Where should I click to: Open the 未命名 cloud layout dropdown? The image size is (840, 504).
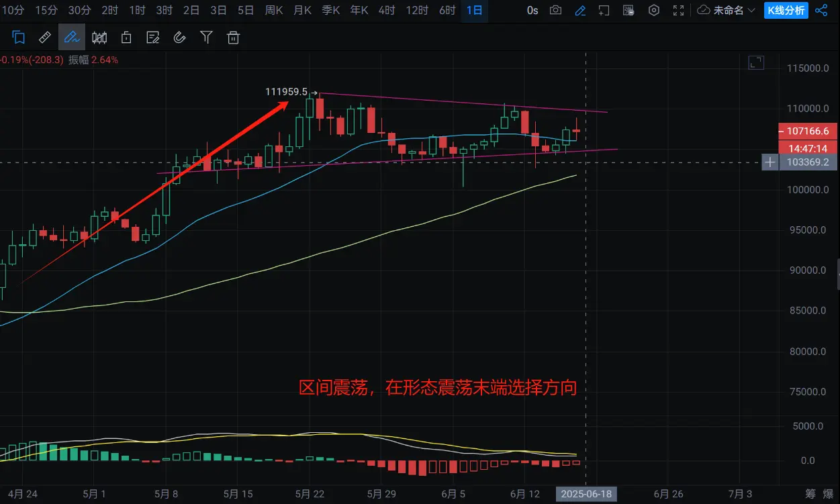pyautogui.click(x=727, y=10)
